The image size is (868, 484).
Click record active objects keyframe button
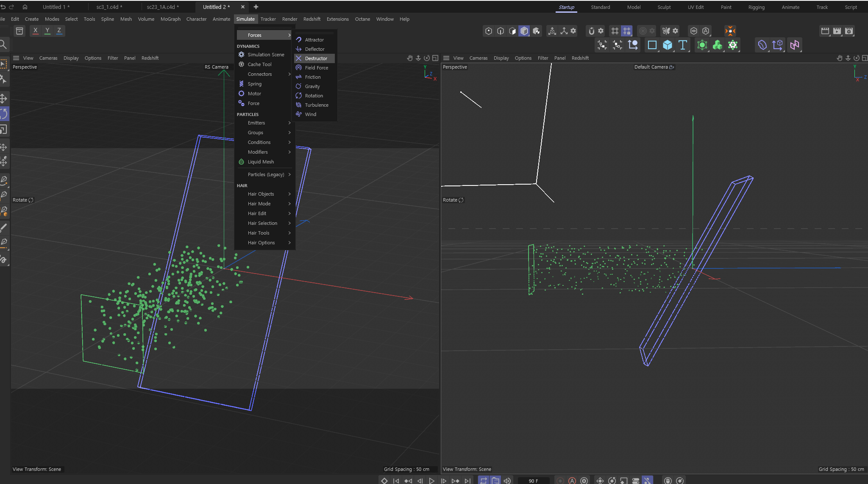(560, 481)
